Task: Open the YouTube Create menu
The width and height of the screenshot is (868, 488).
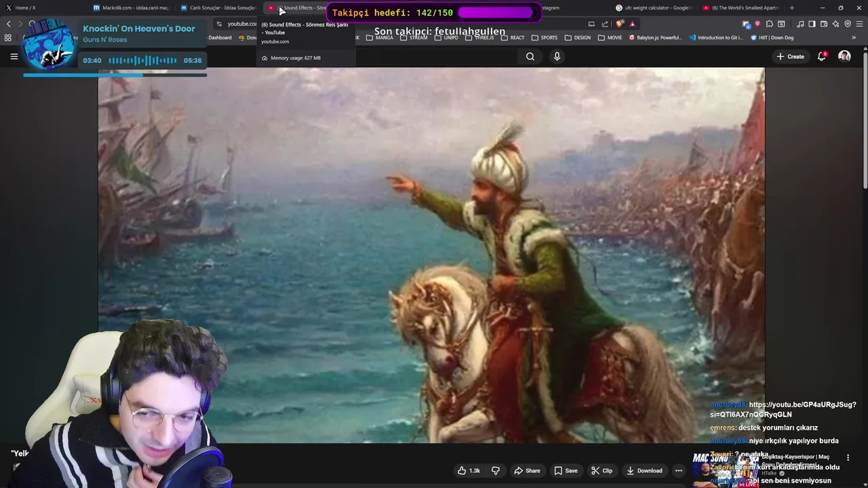Action: tap(790, 56)
